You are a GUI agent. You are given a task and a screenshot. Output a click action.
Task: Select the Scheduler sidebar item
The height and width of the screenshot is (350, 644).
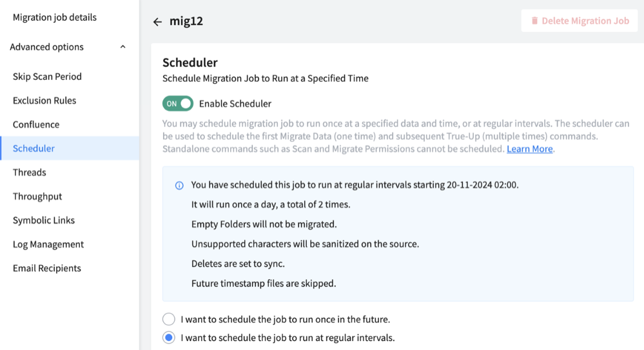point(70,148)
